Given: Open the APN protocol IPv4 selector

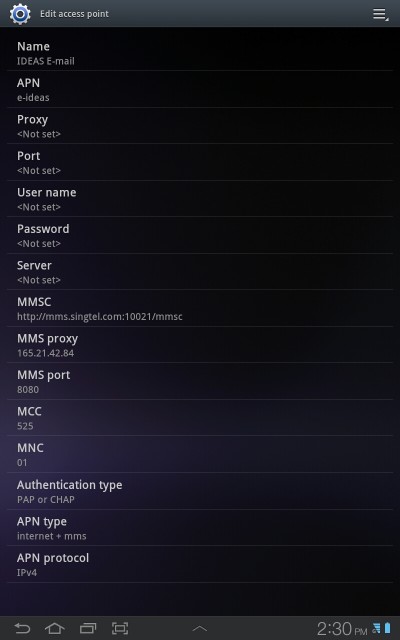Looking at the screenshot, I should pyautogui.click(x=200, y=564).
